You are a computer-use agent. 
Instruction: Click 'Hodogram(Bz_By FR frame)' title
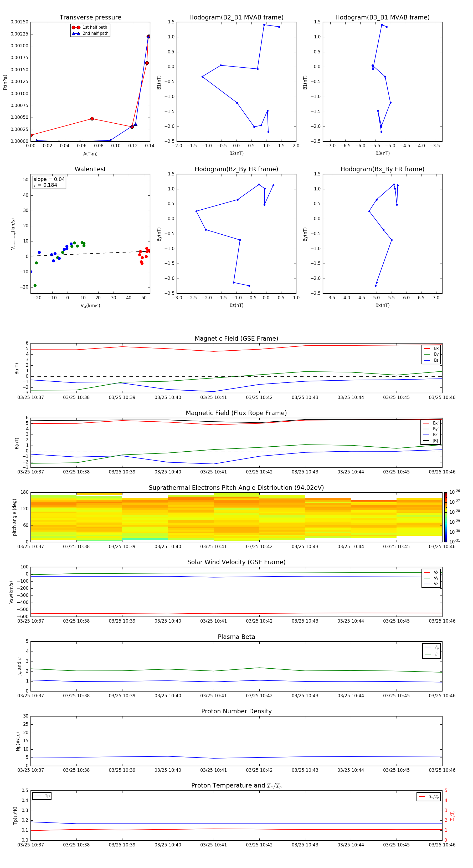236,169
